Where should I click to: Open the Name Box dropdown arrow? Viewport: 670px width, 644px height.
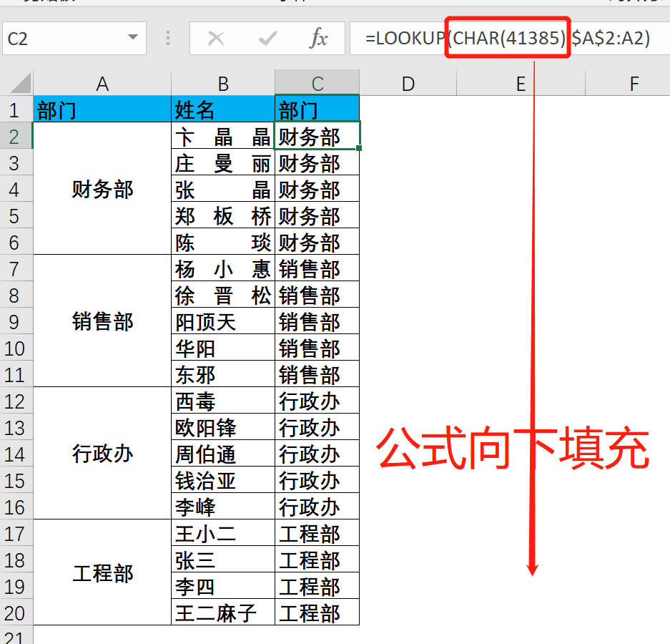[132, 39]
